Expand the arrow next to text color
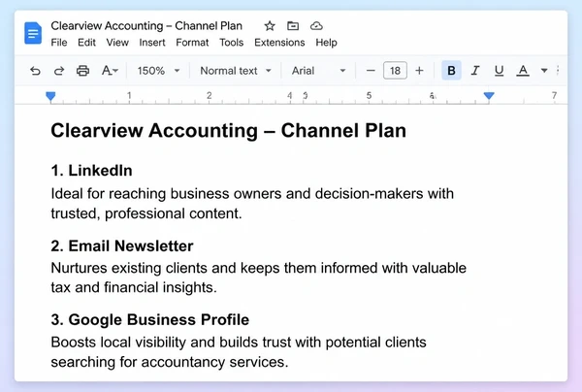Viewport: 582px width, 392px height. point(544,71)
